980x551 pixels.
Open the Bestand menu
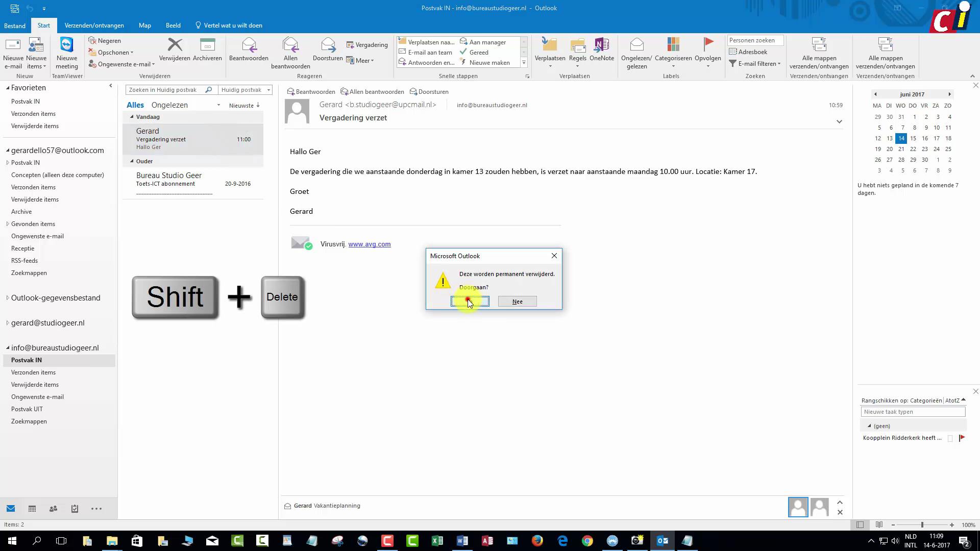pos(14,25)
